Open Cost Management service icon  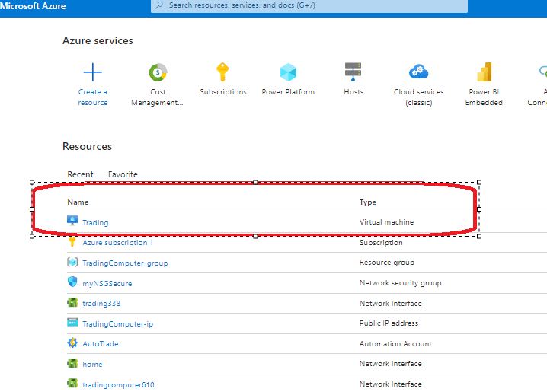(x=158, y=72)
